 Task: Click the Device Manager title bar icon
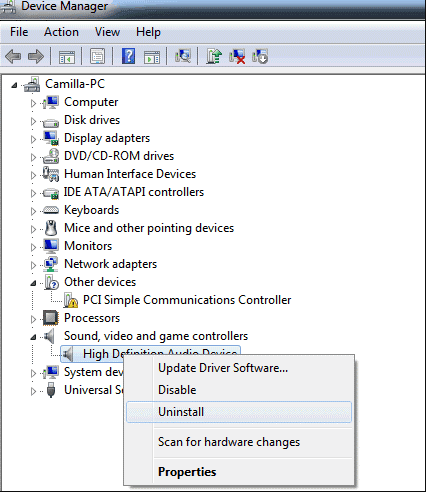pos(8,7)
